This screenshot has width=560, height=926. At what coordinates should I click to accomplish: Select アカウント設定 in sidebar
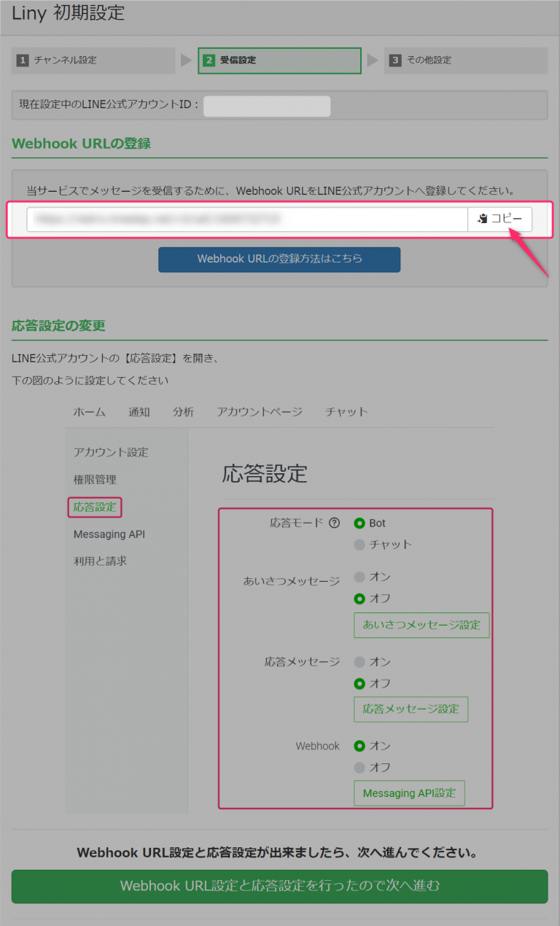click(x=111, y=452)
